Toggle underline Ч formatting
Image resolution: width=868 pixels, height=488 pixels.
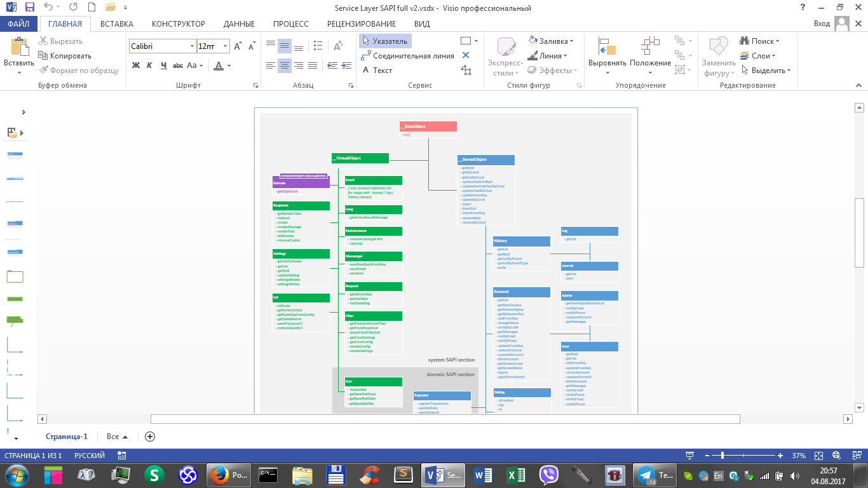tap(164, 65)
